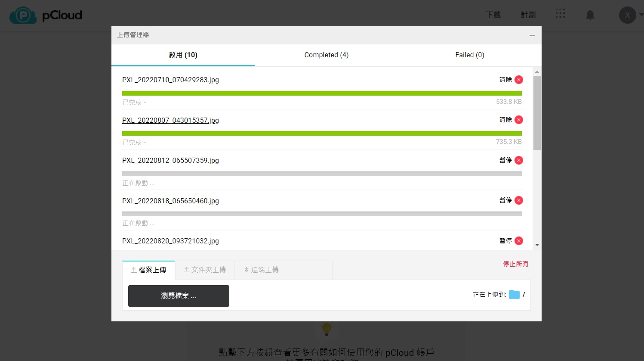Screen dimensions: 644x361
Task: Minimize the upload manager panel
Action: click(532, 35)
